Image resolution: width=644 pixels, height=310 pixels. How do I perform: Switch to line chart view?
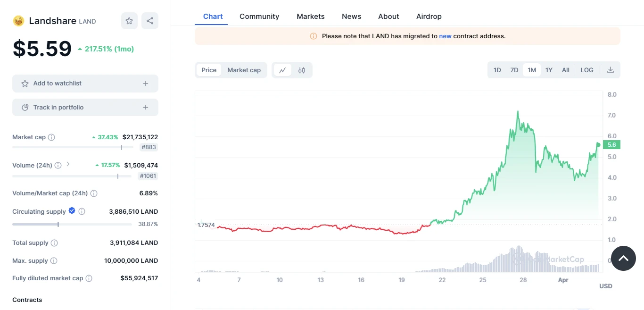tap(282, 70)
